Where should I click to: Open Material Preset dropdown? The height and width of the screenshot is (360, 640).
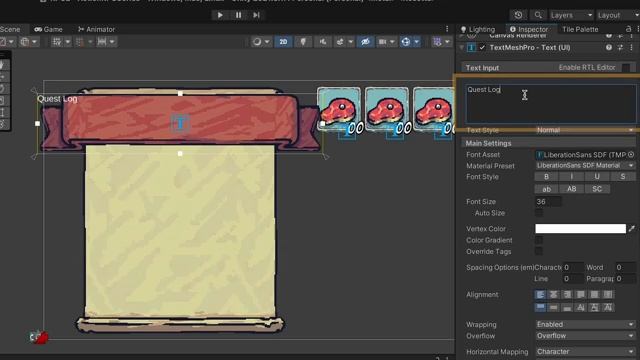585,165
